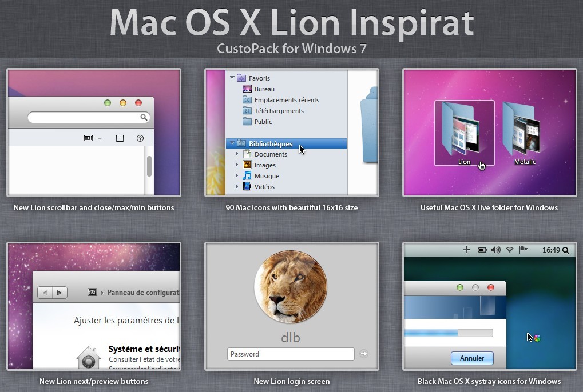
Task: Click the Système et sécurité safe house icon
Action: click(x=89, y=358)
